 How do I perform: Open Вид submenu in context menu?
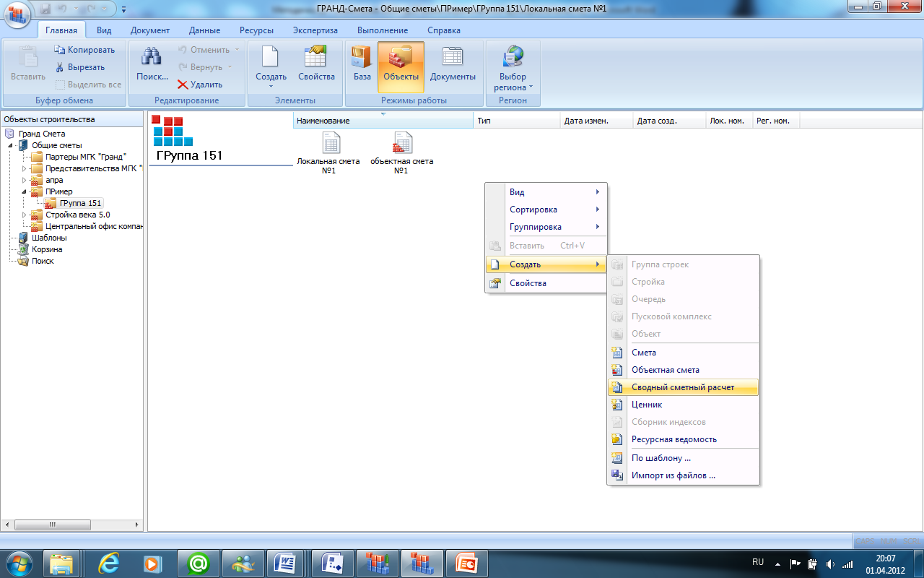pos(546,192)
